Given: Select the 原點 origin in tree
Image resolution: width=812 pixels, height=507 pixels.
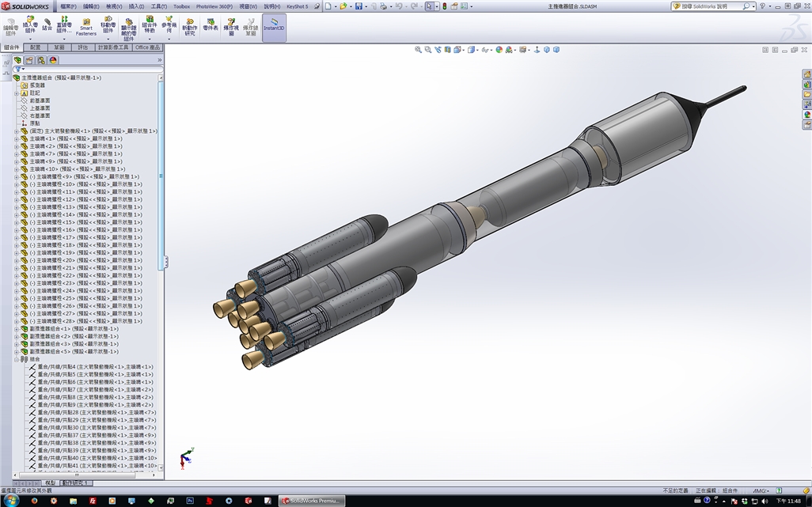Looking at the screenshot, I should click(35, 123).
